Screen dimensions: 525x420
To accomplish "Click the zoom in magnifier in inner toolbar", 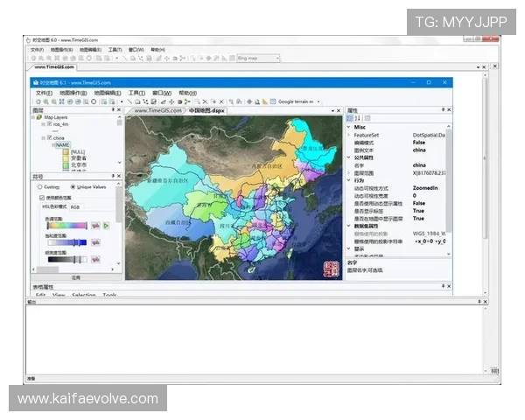I will coord(45,101).
